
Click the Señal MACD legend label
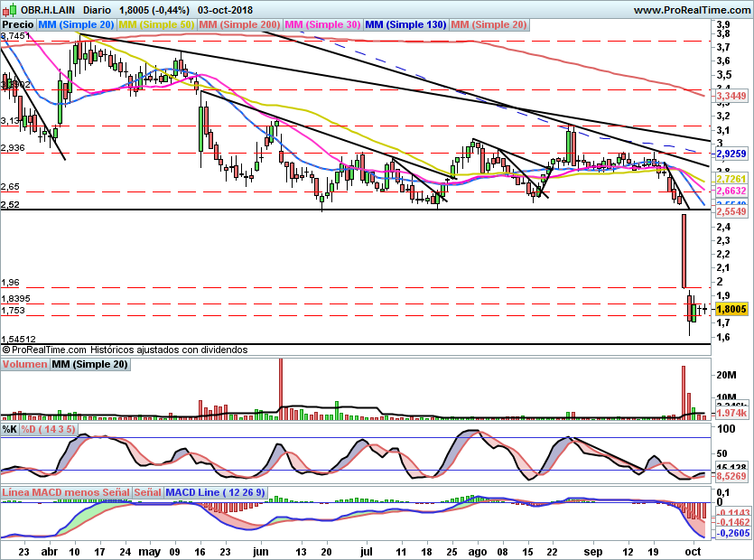(147, 492)
